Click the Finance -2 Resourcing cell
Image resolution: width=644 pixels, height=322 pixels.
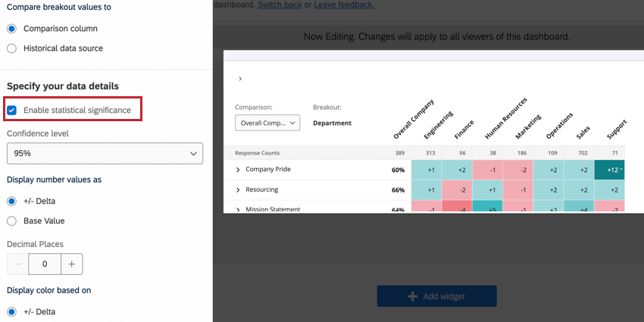click(462, 189)
